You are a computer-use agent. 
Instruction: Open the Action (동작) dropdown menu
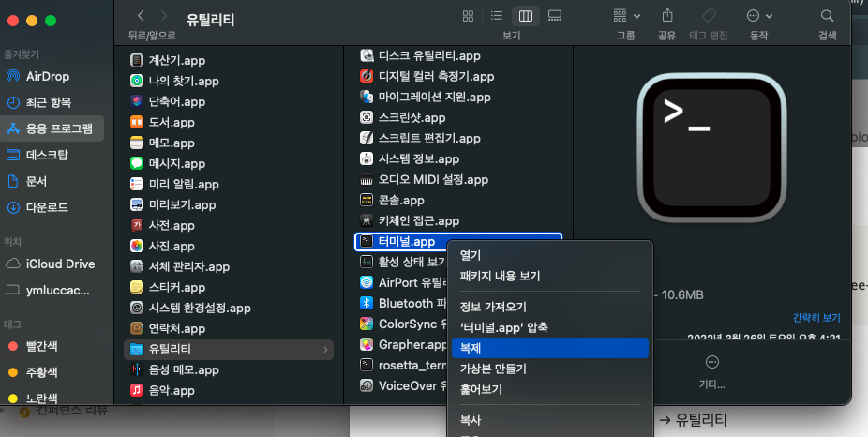click(759, 16)
